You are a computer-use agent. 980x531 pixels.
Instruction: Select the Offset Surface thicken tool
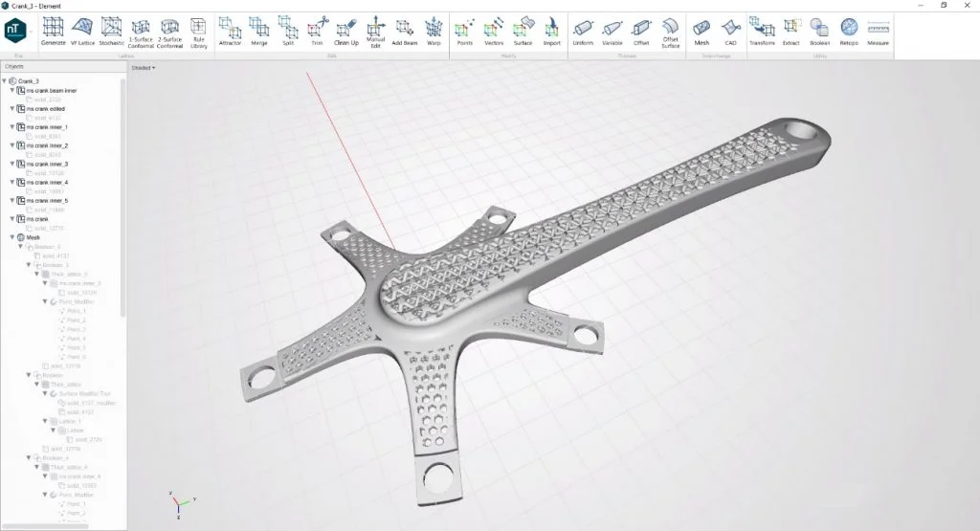670,31
